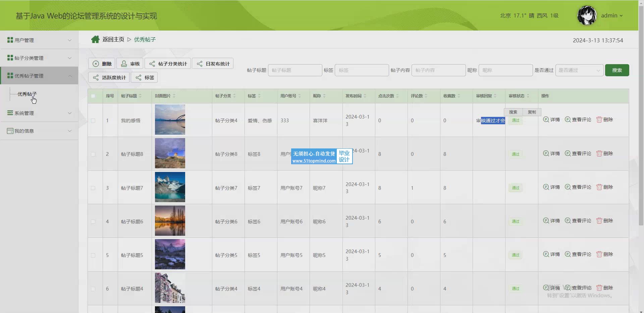
Task: Click 详情 for 帖子标题6 row
Action: (x=551, y=221)
